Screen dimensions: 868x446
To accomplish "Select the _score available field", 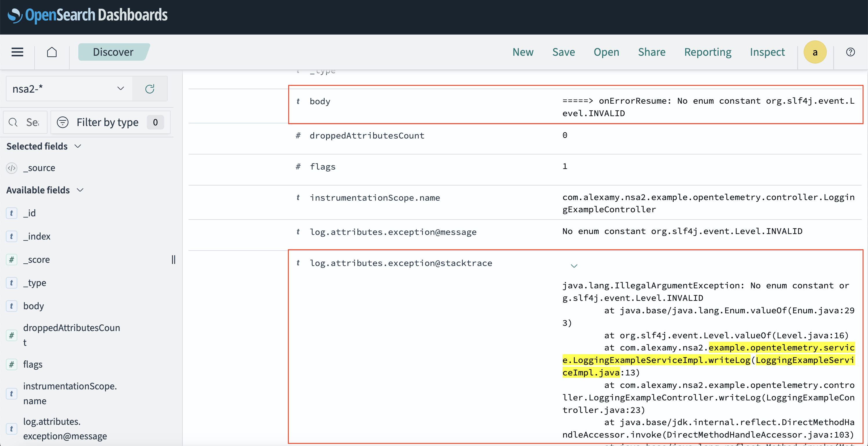I will [36, 259].
